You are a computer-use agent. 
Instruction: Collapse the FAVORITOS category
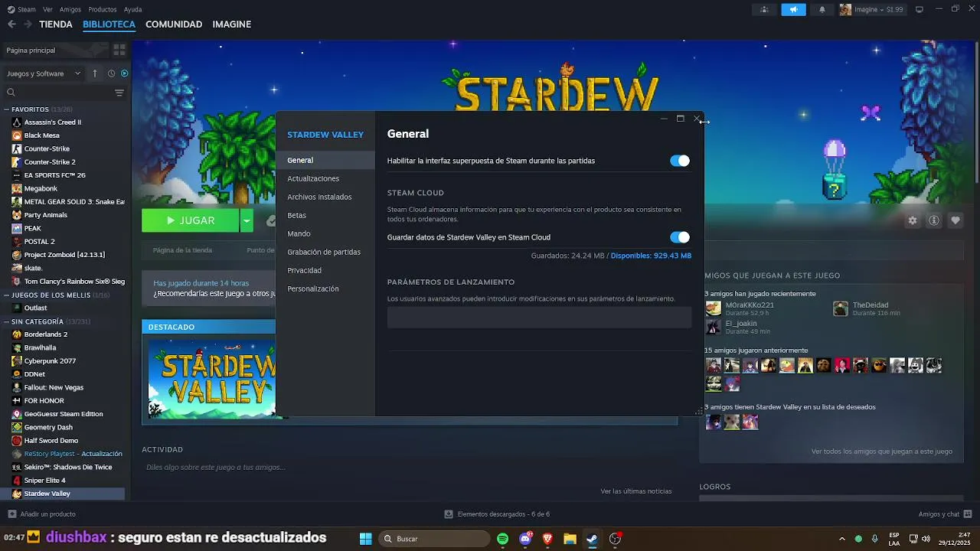7,109
